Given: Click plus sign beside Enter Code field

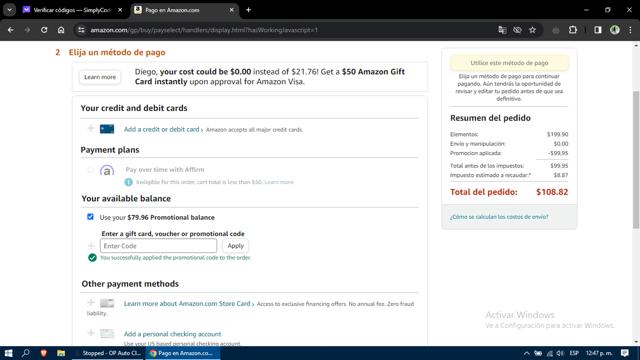Looking at the screenshot, I should tap(91, 246).
